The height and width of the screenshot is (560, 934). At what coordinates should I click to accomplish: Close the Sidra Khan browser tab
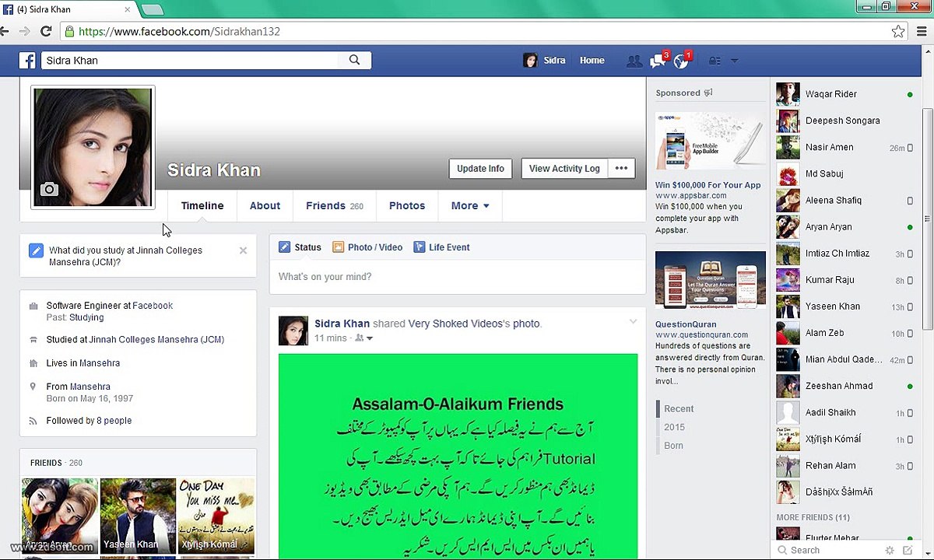click(128, 10)
